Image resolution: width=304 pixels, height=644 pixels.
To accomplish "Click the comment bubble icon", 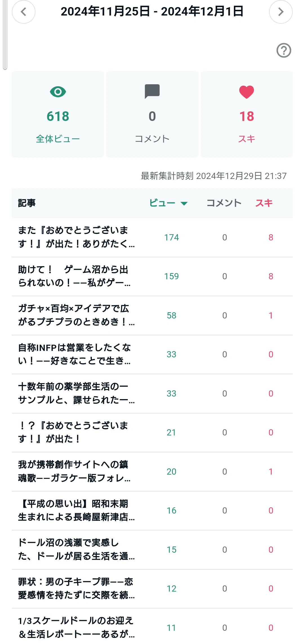I will click(x=152, y=91).
